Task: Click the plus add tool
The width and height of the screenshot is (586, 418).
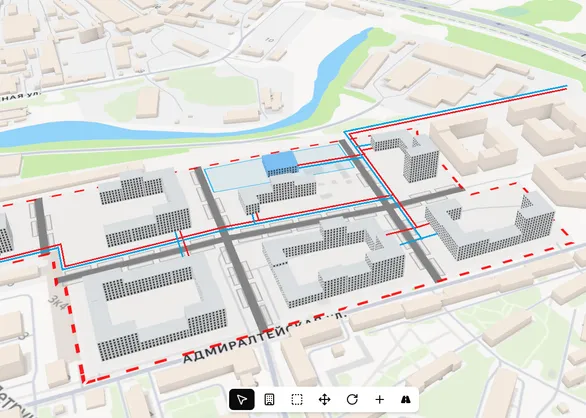Action: click(379, 399)
